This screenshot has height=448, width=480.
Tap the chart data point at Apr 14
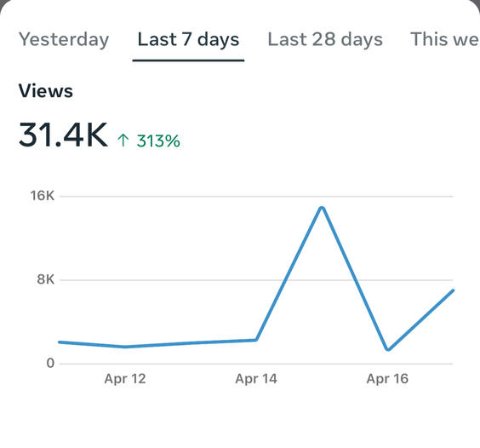(256, 340)
